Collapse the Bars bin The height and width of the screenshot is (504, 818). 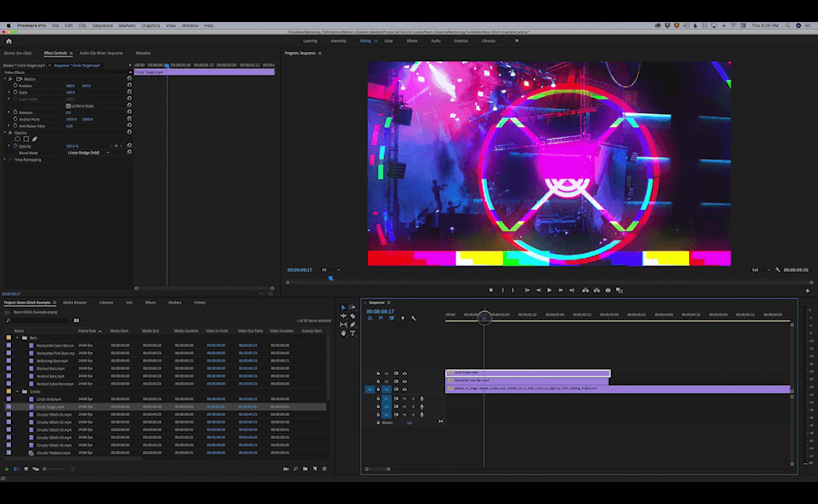[x=17, y=337]
